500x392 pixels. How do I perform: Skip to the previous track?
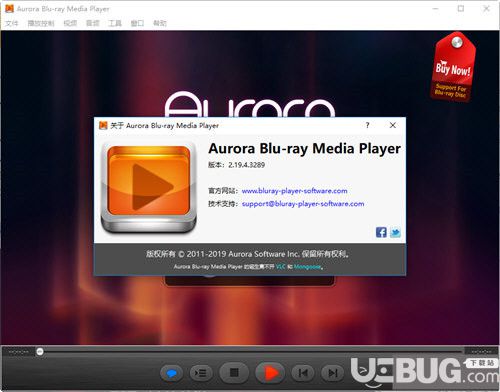[x=303, y=373]
